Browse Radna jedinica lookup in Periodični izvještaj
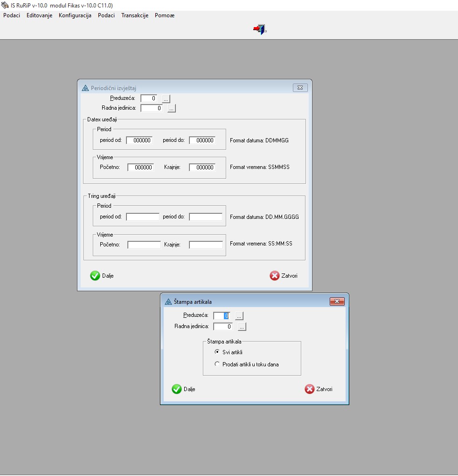458x476 pixels. pyautogui.click(x=171, y=108)
